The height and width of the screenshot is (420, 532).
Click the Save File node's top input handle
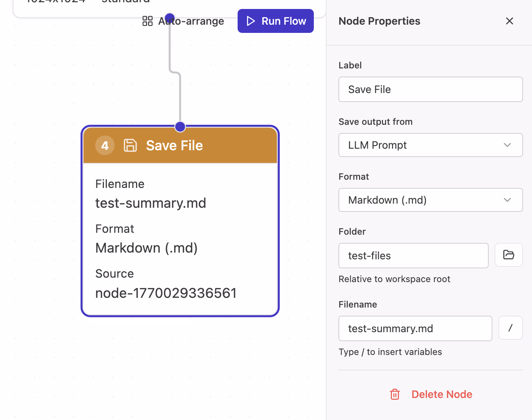click(180, 127)
